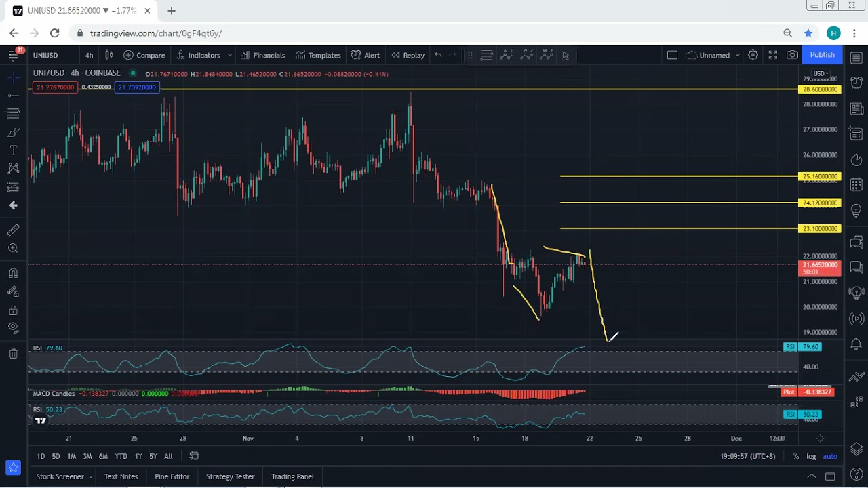Viewport: 868px width, 488px height.
Task: Open the ideas lightbulb in right sidebar
Action: click(856, 211)
